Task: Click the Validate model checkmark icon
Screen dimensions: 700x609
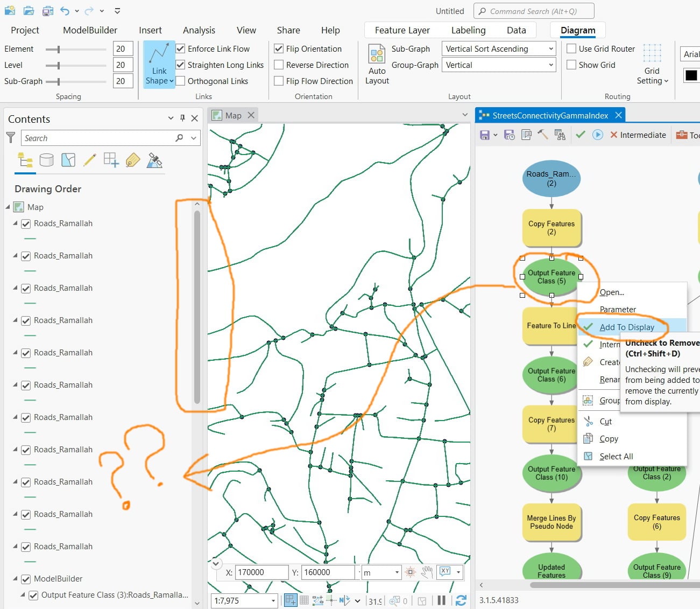Action: (580, 135)
